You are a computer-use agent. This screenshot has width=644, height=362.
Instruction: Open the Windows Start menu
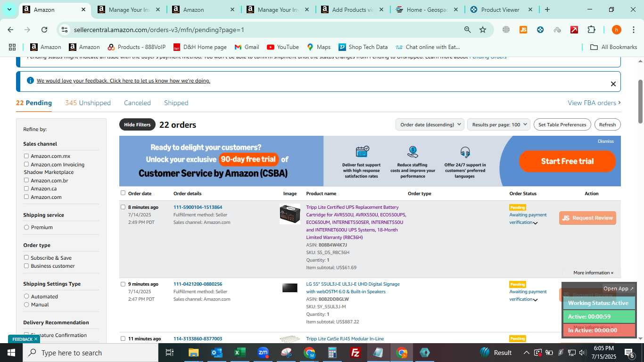pos(11,353)
